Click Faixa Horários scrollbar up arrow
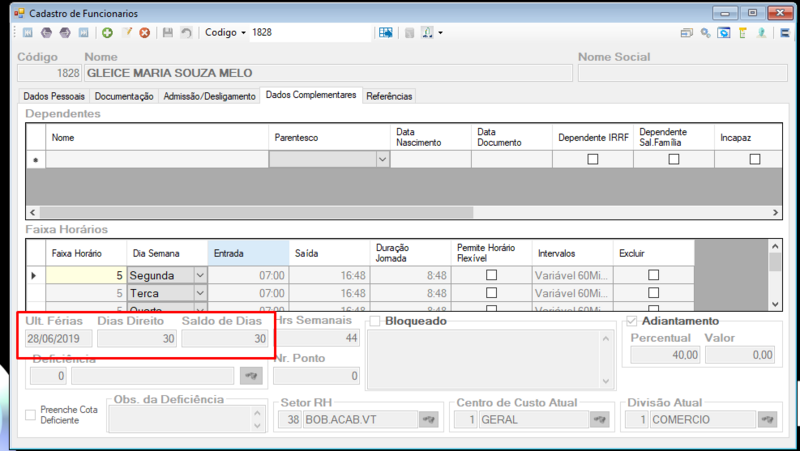 click(x=775, y=246)
